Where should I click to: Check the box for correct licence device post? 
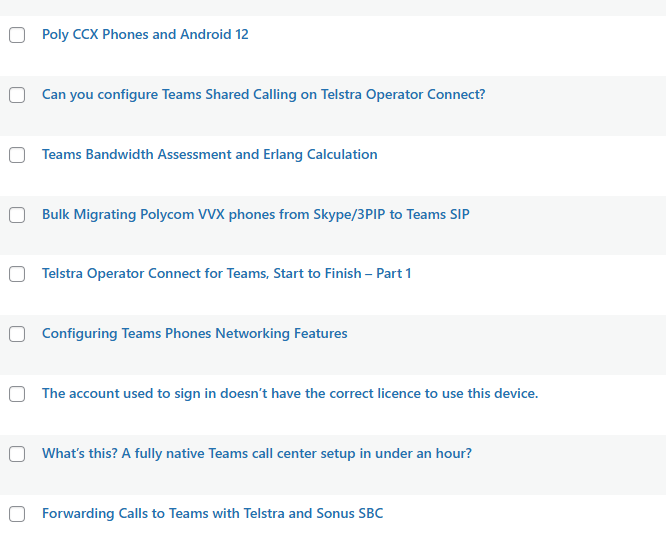click(x=17, y=394)
